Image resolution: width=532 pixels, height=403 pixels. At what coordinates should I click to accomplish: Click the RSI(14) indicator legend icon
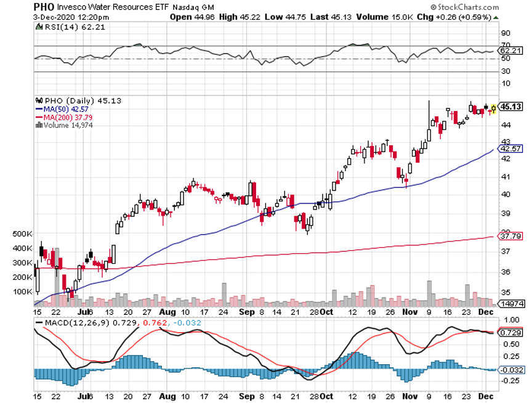click(x=38, y=27)
